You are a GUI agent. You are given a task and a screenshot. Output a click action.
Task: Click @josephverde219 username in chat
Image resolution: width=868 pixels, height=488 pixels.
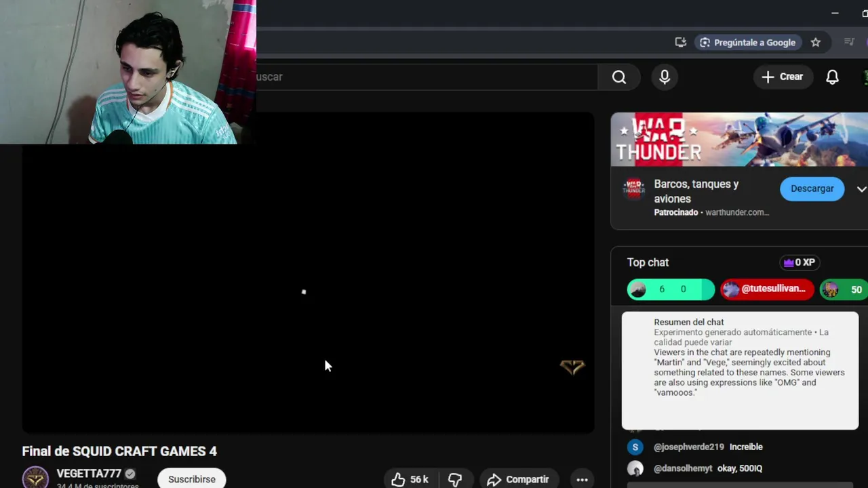689,447
